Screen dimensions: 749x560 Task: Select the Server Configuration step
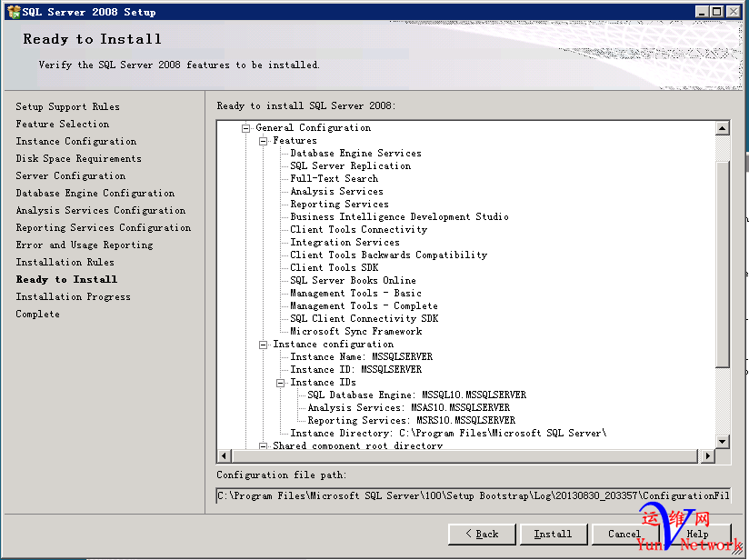pos(71,175)
